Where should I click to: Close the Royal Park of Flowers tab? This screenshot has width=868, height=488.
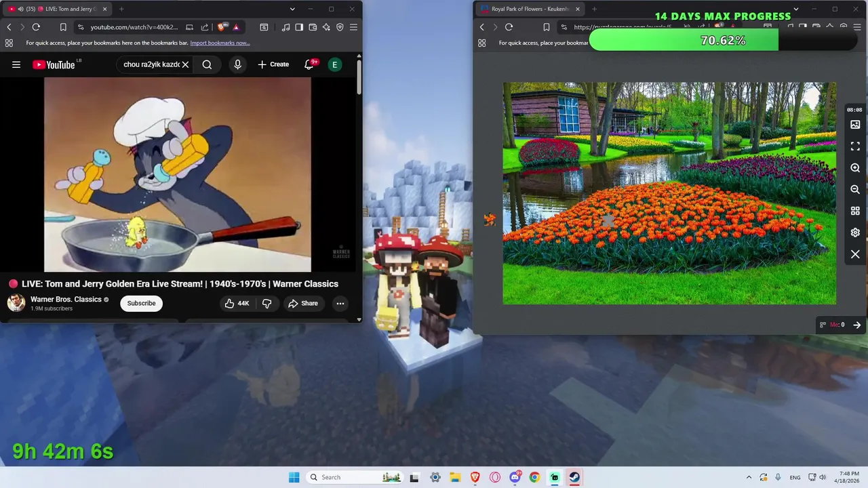[578, 9]
